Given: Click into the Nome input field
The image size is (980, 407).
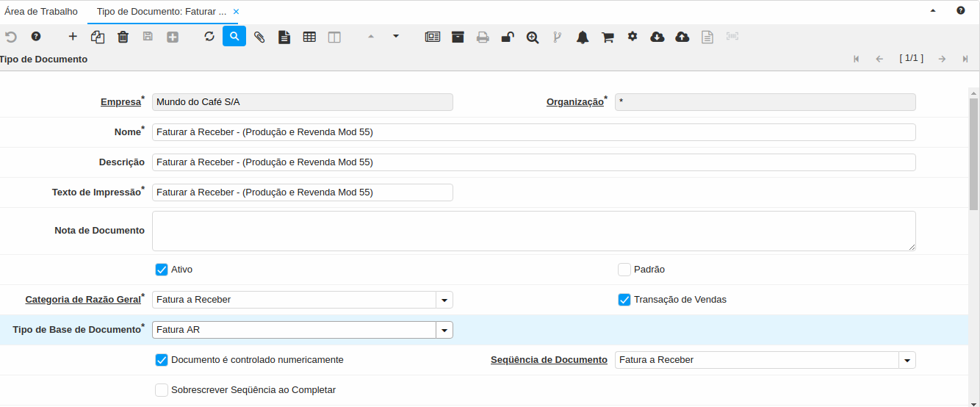Looking at the screenshot, I should [534, 132].
